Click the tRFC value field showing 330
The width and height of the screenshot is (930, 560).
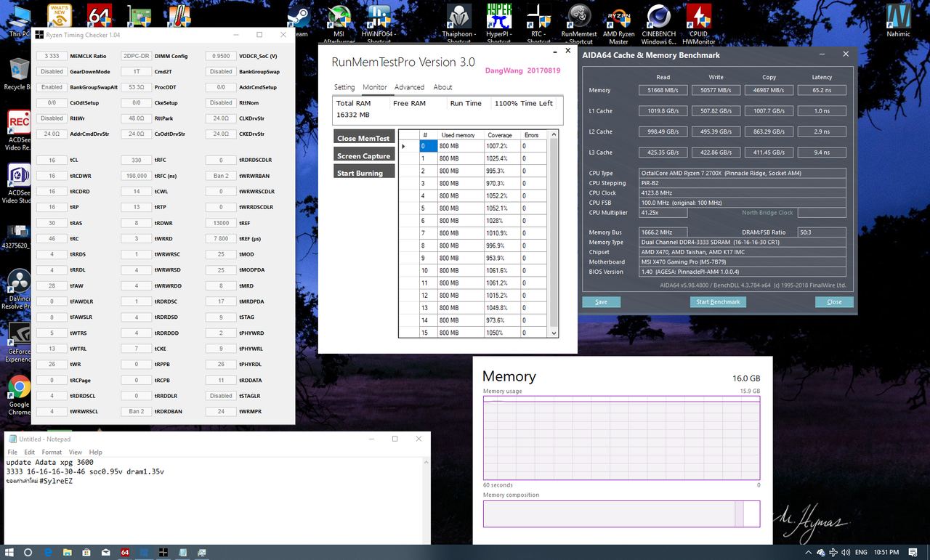[x=137, y=160]
